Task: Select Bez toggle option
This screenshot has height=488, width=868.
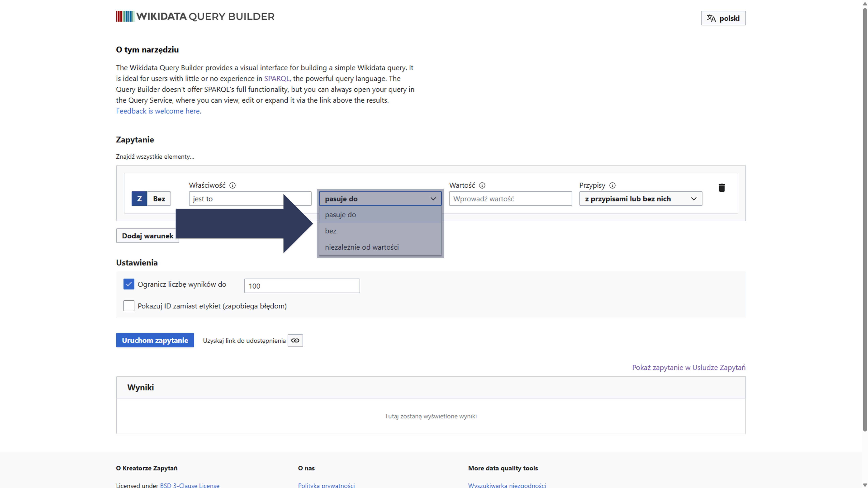Action: point(159,199)
